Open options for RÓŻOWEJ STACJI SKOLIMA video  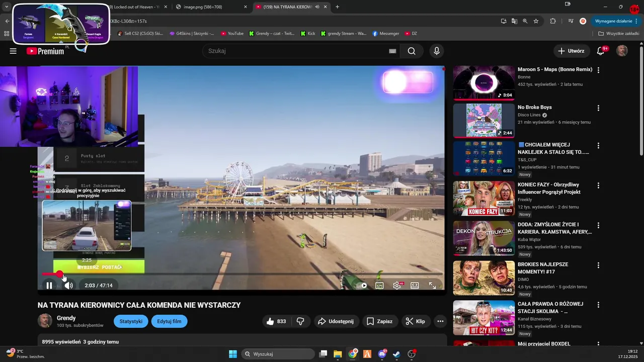coord(598,304)
